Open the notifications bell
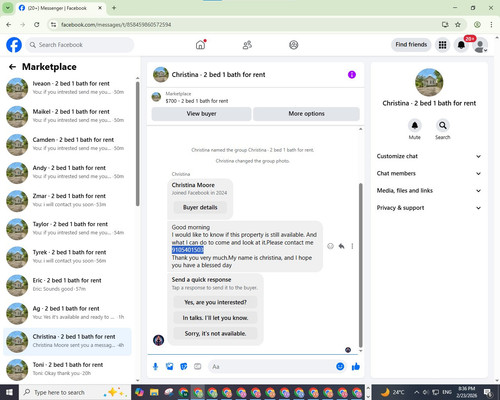The width and height of the screenshot is (500, 400). pyautogui.click(x=461, y=45)
